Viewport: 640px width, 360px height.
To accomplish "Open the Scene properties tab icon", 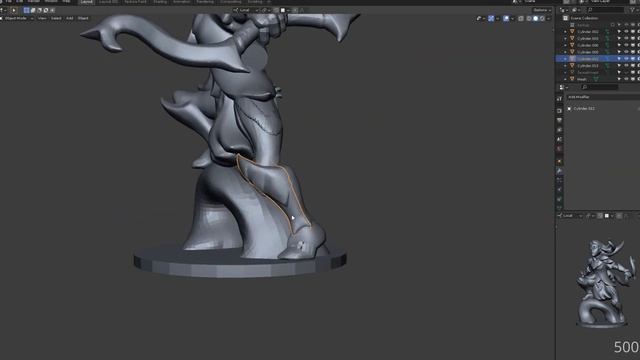I will pos(559,139).
